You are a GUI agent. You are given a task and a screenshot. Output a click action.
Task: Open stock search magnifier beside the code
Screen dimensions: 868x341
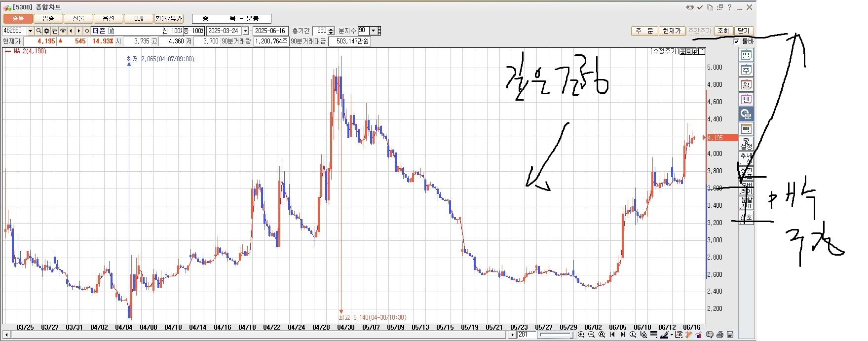coord(38,31)
